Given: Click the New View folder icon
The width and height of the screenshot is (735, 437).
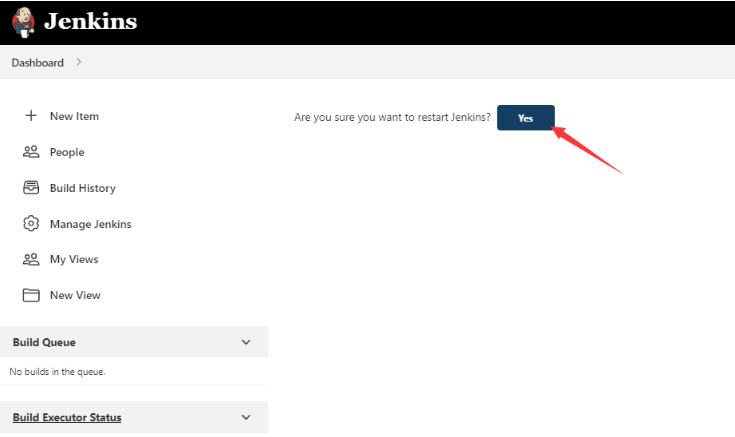Looking at the screenshot, I should (31, 295).
